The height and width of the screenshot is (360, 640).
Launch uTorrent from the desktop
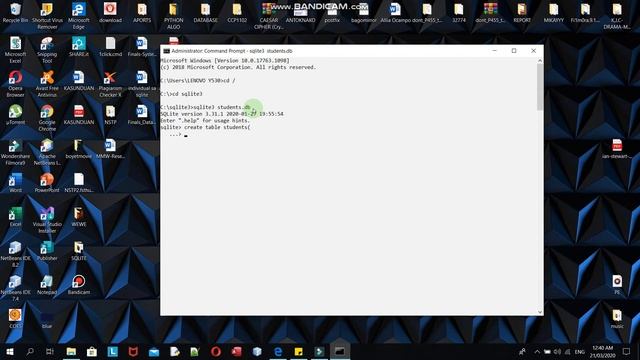pyautogui.click(x=16, y=115)
